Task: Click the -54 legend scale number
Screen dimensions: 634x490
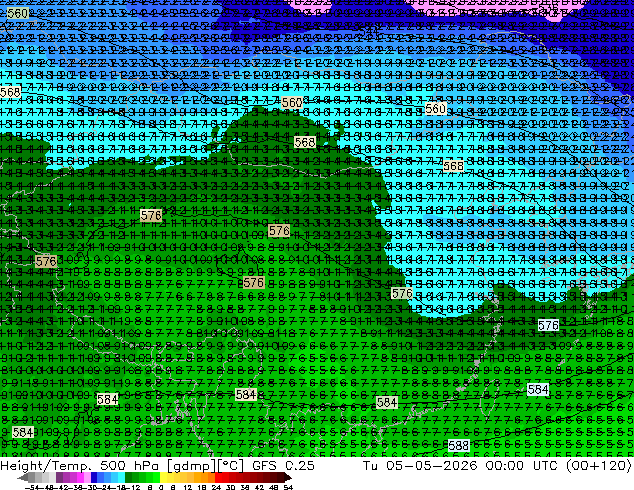Action: pyautogui.click(x=32, y=487)
